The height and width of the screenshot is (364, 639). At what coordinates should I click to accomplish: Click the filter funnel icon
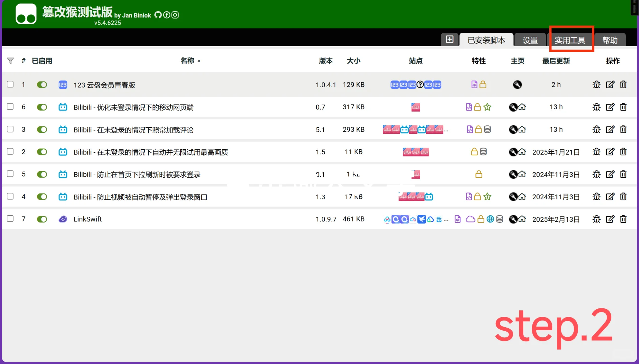pyautogui.click(x=10, y=61)
